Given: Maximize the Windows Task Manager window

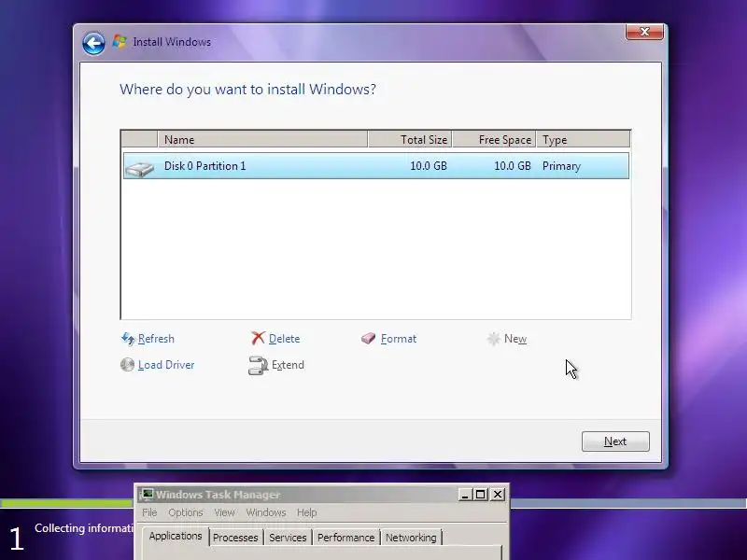Looking at the screenshot, I should 480,495.
